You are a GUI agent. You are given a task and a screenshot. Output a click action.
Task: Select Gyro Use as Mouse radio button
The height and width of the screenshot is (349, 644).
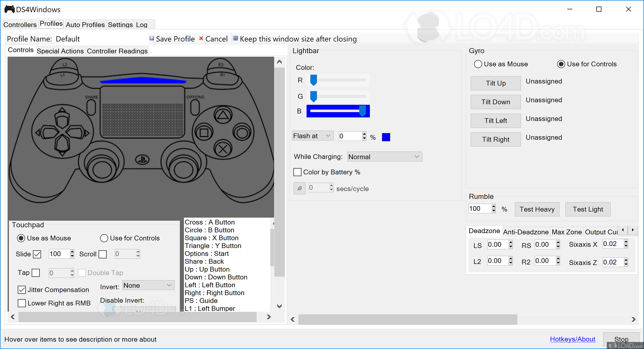478,64
